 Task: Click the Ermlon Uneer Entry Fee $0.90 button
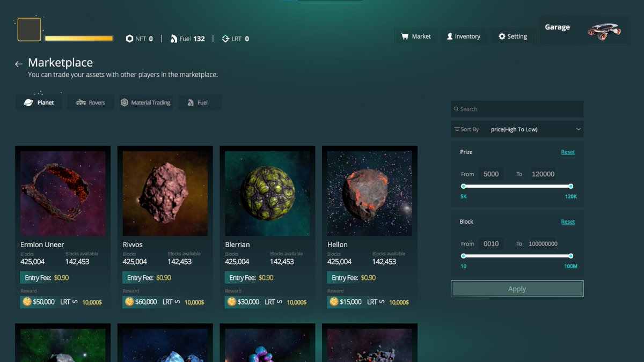45,278
